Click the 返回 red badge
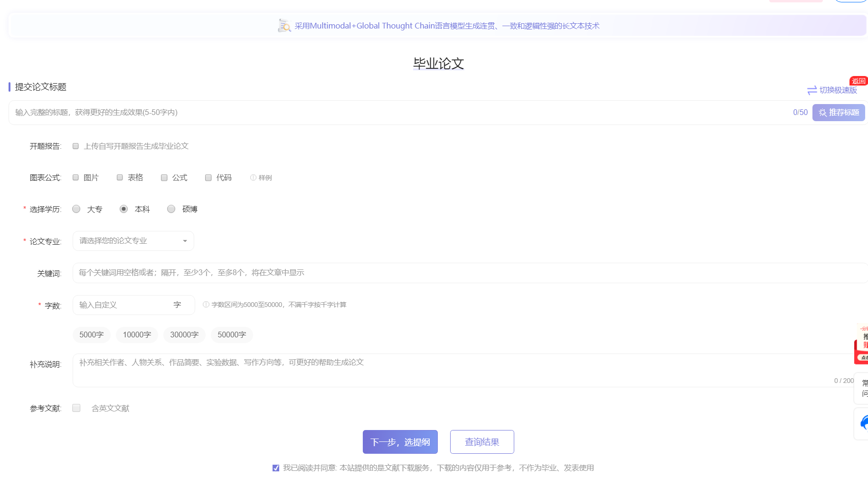The width and height of the screenshot is (868, 478). tap(859, 81)
